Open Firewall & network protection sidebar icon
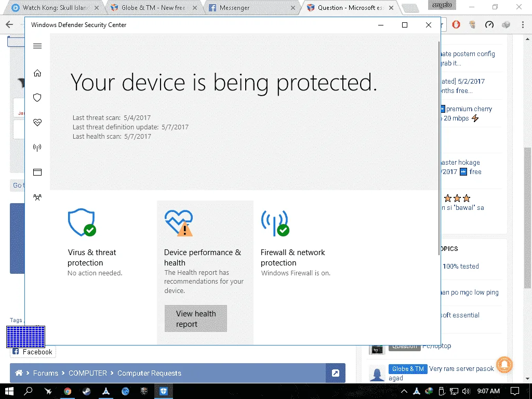The width and height of the screenshot is (532, 399). (37, 147)
